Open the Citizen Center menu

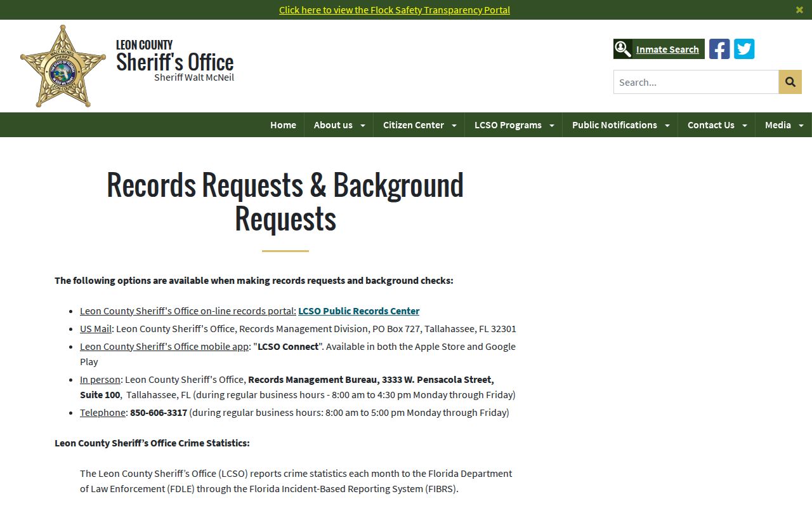click(x=414, y=125)
